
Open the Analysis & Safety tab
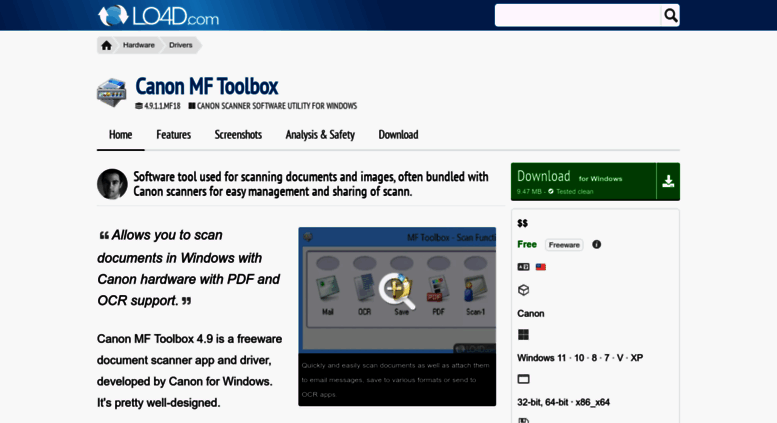click(x=320, y=135)
